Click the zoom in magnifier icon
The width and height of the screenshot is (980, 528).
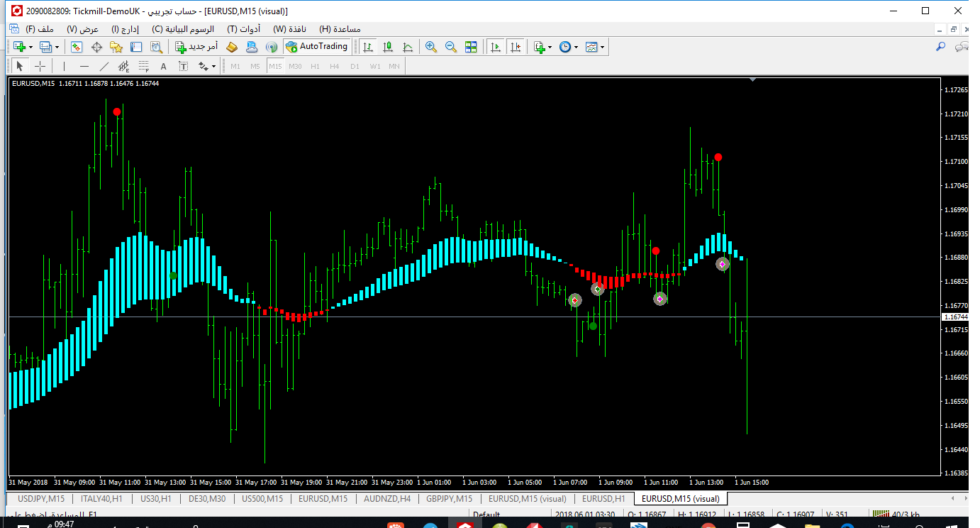point(430,47)
